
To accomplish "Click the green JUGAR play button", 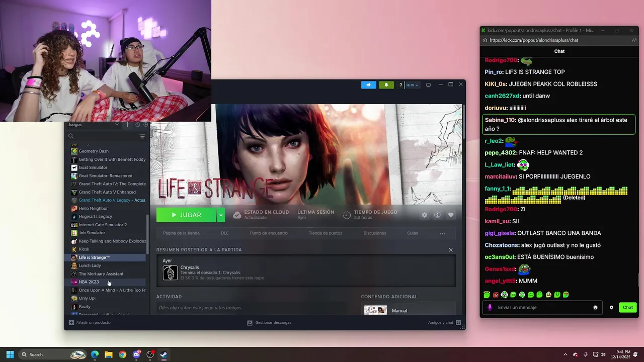I will coord(186,215).
